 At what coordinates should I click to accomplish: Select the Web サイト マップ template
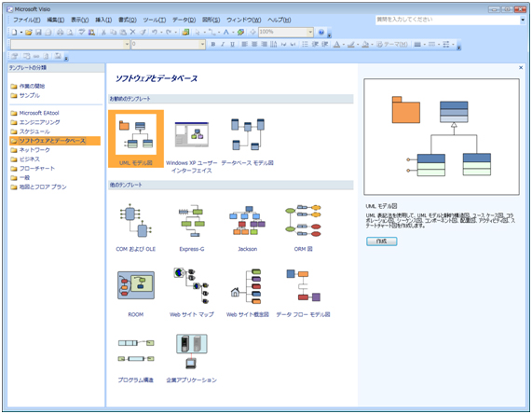click(x=192, y=292)
